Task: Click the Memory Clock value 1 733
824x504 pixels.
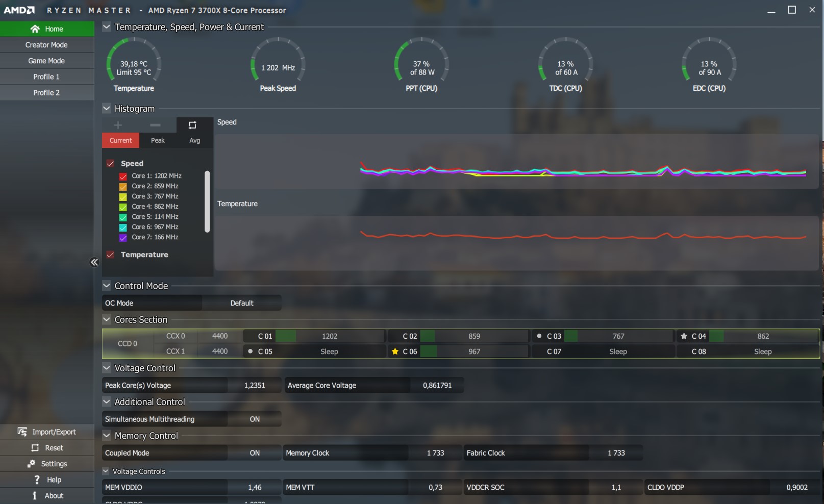Action: pos(435,453)
